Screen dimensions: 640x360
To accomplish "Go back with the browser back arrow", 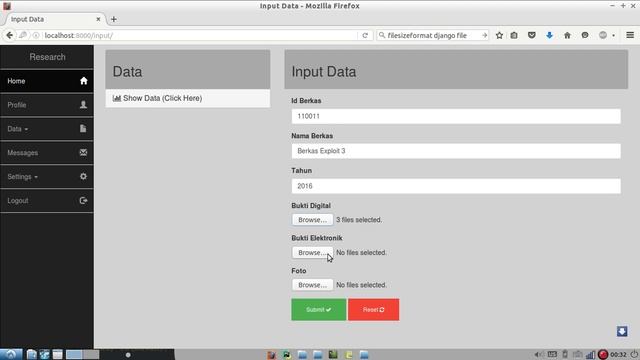I will pos(9,36).
